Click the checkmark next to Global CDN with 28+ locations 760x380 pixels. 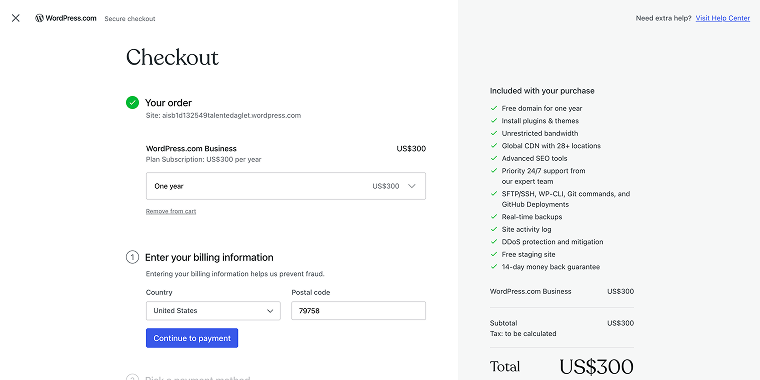tap(494, 146)
